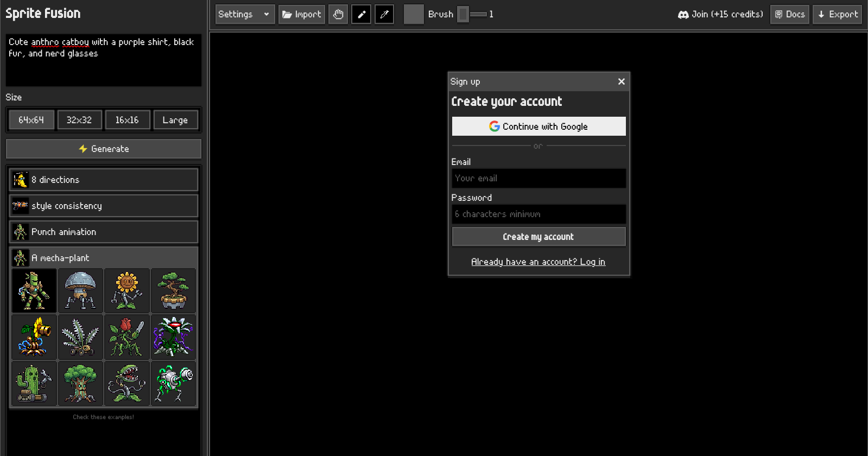868x456 pixels.
Task: Click Create my account button
Action: [539, 237]
